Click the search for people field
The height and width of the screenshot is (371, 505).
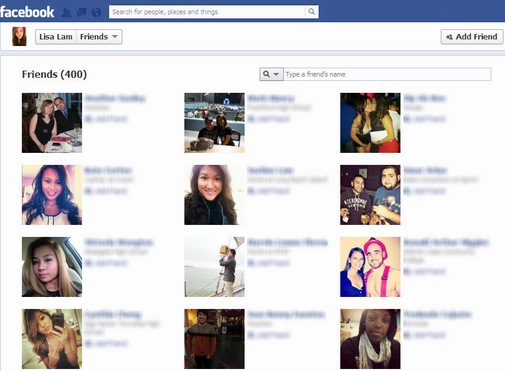coord(207,12)
